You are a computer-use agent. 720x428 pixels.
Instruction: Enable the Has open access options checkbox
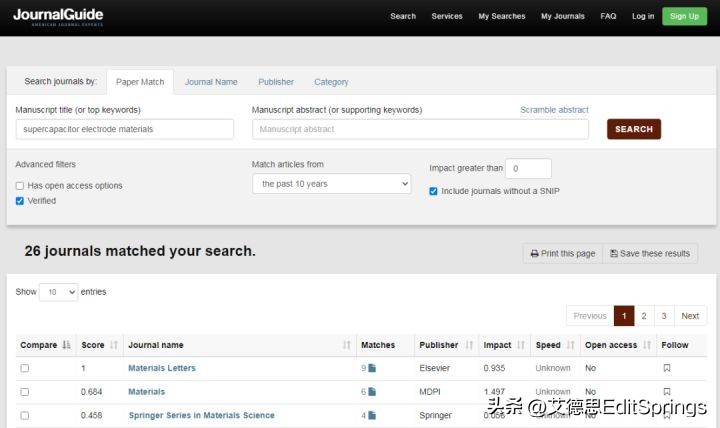20,186
